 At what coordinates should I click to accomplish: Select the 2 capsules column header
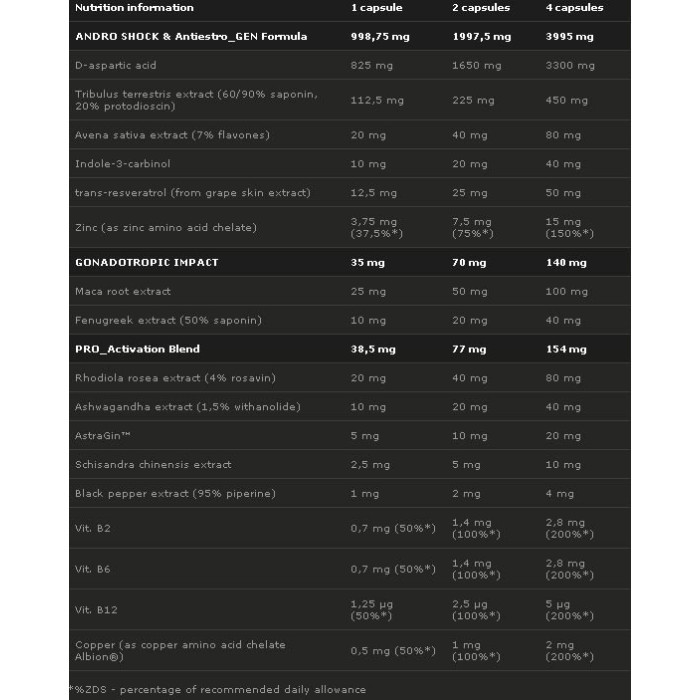481,8
